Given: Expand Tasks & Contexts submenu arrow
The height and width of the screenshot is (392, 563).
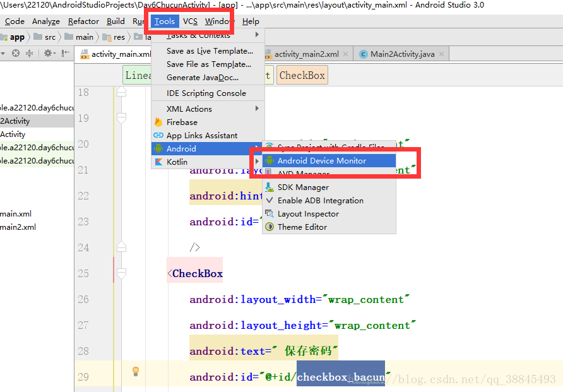Looking at the screenshot, I should tap(257, 35).
